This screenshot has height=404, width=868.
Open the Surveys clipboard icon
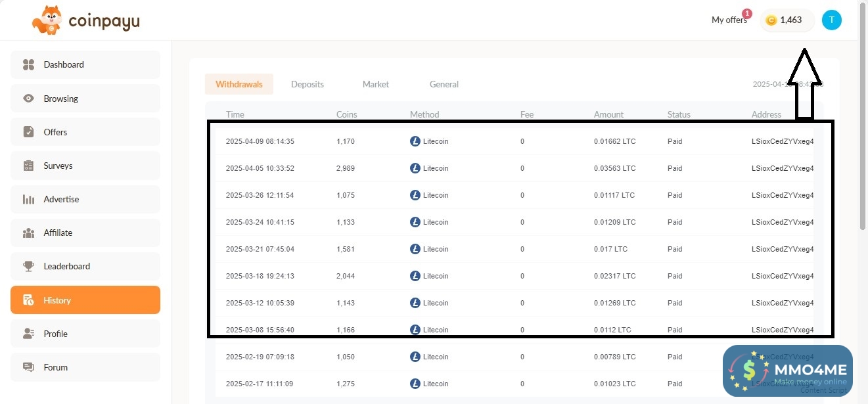click(x=28, y=166)
